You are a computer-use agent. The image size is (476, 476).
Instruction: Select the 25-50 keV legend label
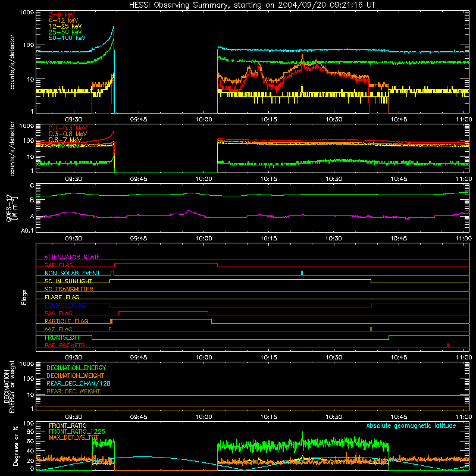click(65, 32)
